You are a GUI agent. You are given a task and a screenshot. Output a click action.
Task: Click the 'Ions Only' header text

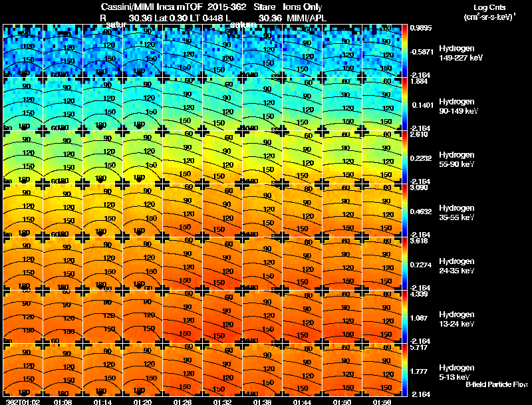pyautogui.click(x=303, y=7)
